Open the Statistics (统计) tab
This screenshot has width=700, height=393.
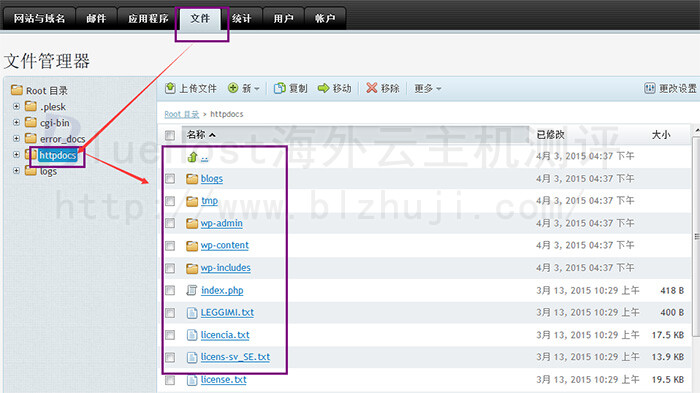click(x=242, y=18)
